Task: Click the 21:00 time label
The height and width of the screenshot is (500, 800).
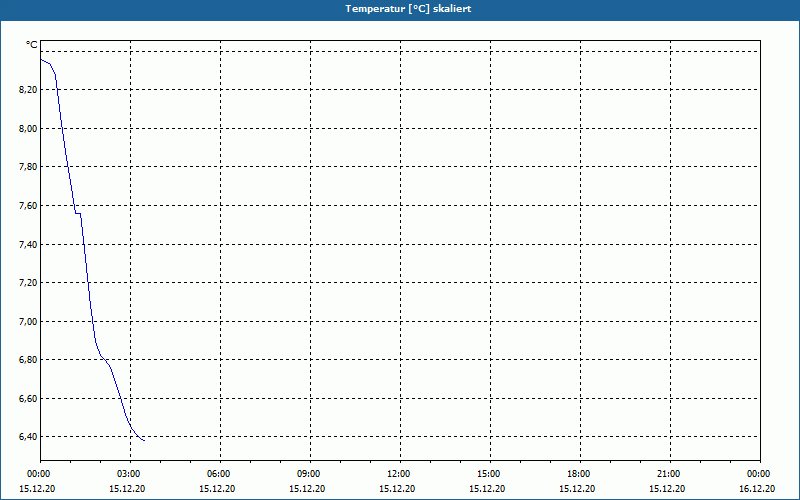Action: [x=669, y=474]
